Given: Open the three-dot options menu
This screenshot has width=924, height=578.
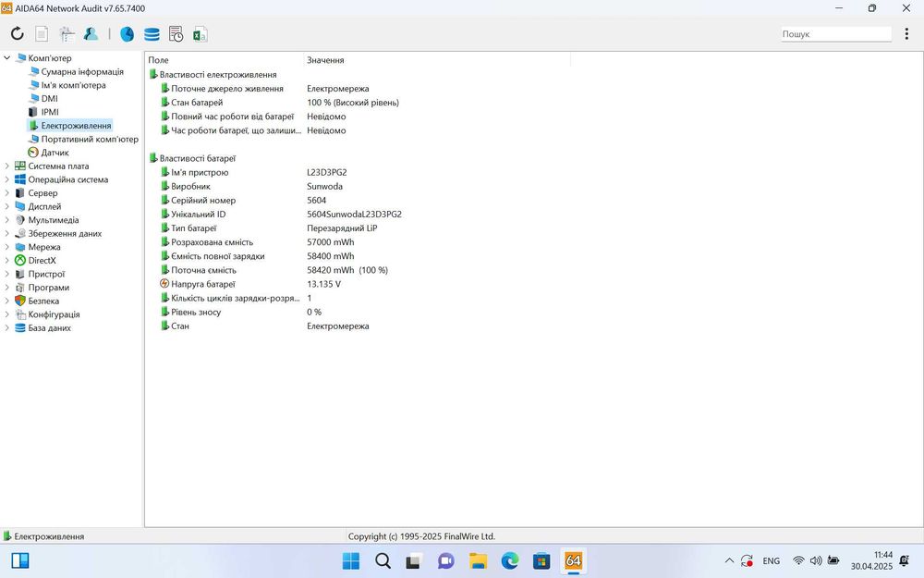Looking at the screenshot, I should [906, 34].
